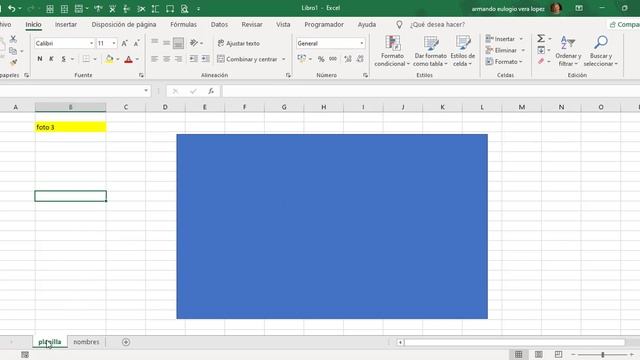Click the text Orientation icon
Screen dimensions: 640x360
194,42
